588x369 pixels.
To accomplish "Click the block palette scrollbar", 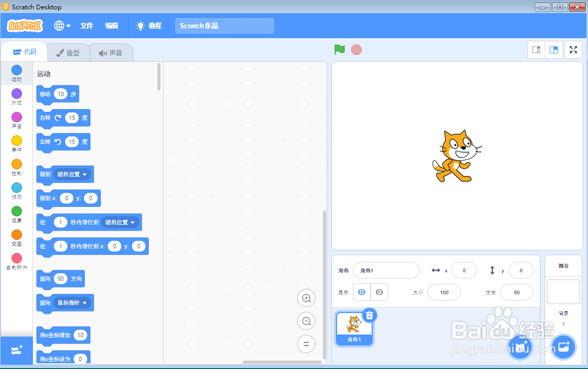I will coord(159,77).
